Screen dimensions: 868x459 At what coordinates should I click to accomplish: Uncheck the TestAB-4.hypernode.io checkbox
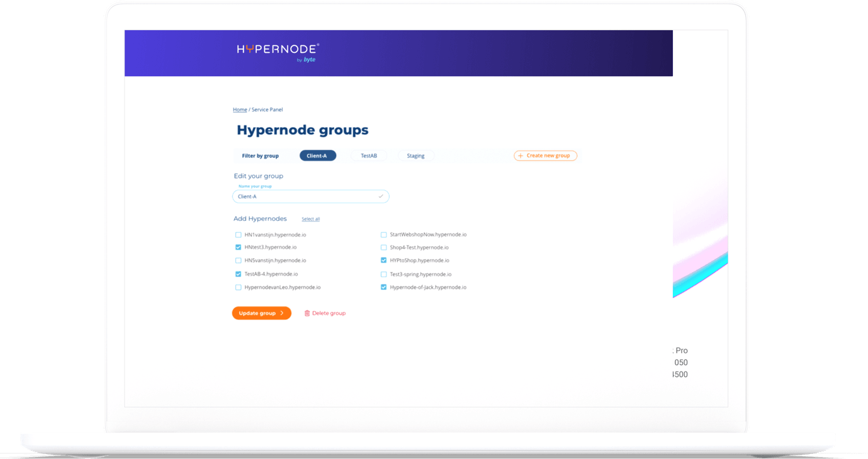pos(239,273)
